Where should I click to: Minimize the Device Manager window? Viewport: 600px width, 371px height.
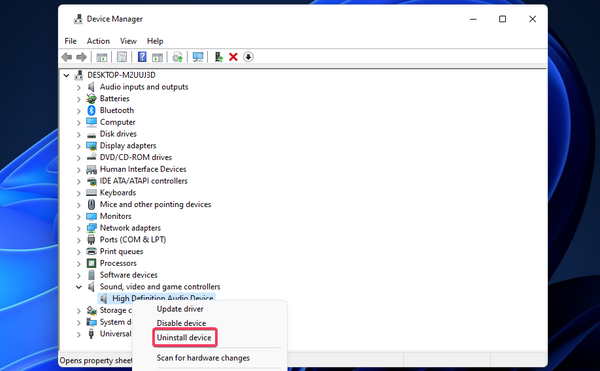point(473,19)
